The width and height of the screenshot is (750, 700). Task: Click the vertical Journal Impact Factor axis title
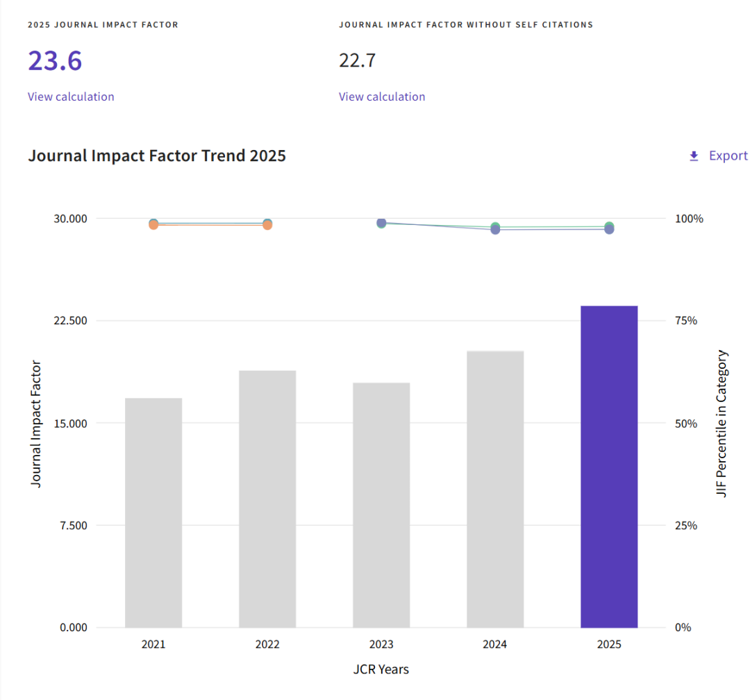[x=36, y=424]
